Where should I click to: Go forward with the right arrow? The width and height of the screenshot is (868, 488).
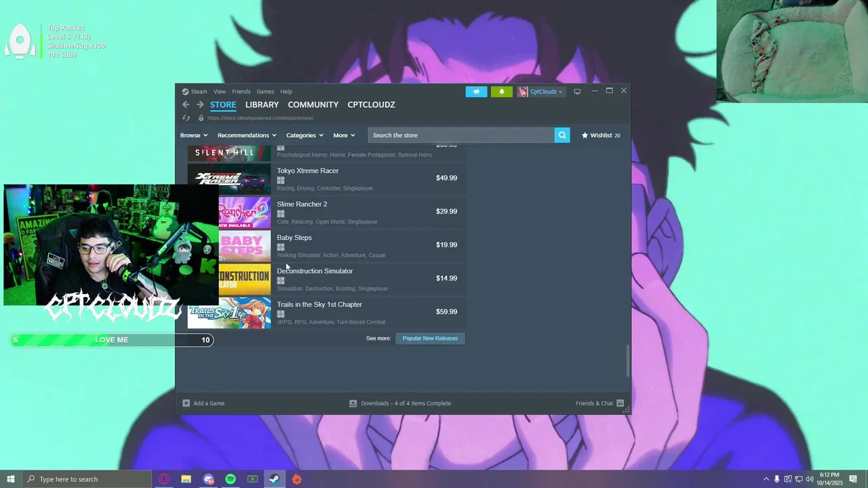200,104
